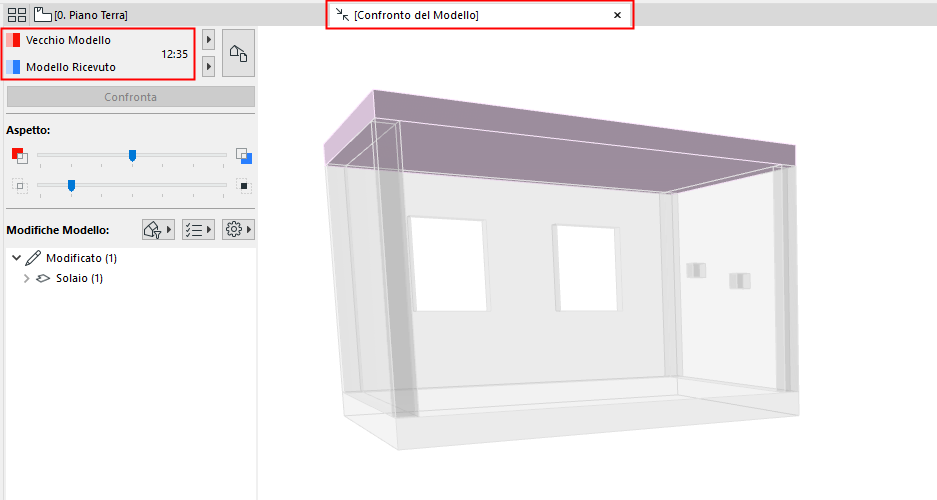Open the Vecchio Modello arrow menu

[209, 40]
